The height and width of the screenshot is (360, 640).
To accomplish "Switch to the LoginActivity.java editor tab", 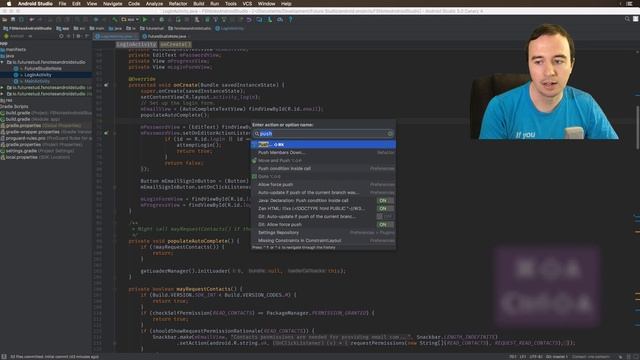I will click(x=116, y=36).
